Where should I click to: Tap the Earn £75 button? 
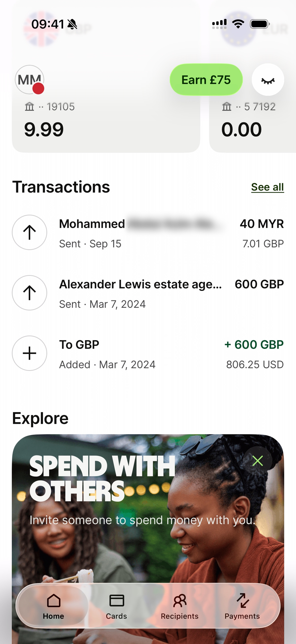coord(206,80)
